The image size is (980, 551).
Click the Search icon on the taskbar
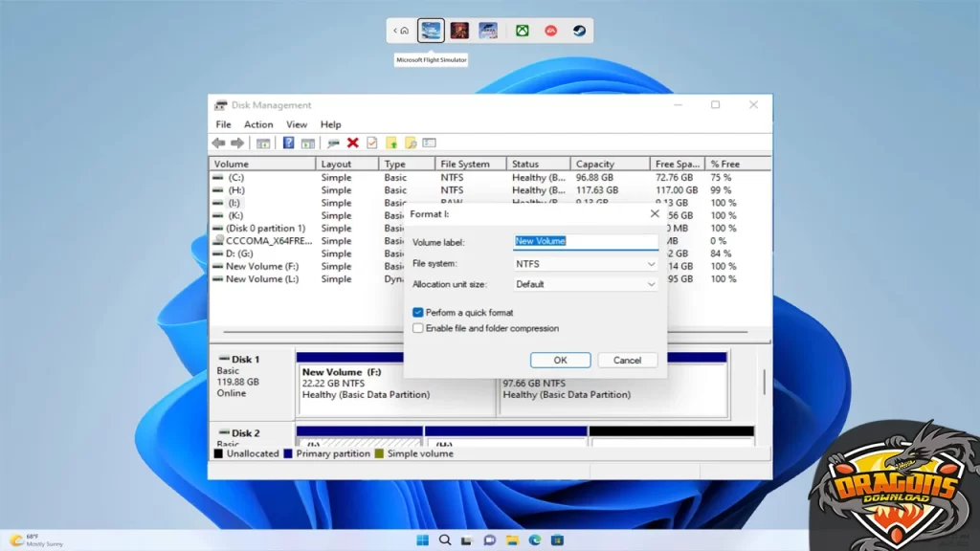pos(445,540)
